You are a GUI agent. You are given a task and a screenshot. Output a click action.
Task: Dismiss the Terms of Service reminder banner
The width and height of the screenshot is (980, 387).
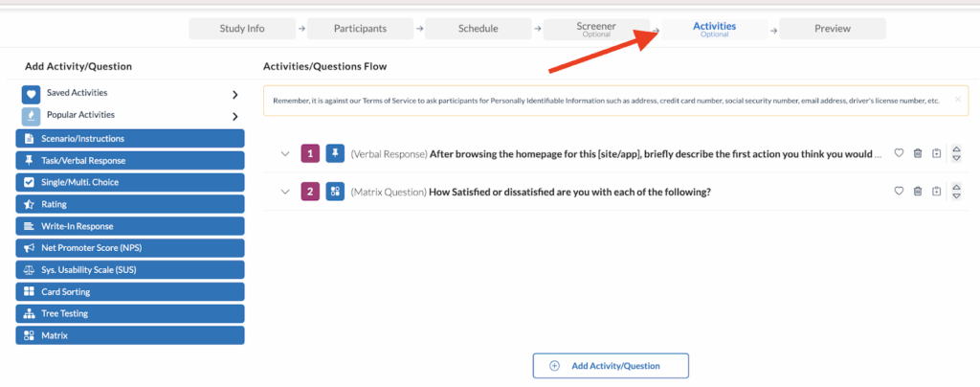957,99
